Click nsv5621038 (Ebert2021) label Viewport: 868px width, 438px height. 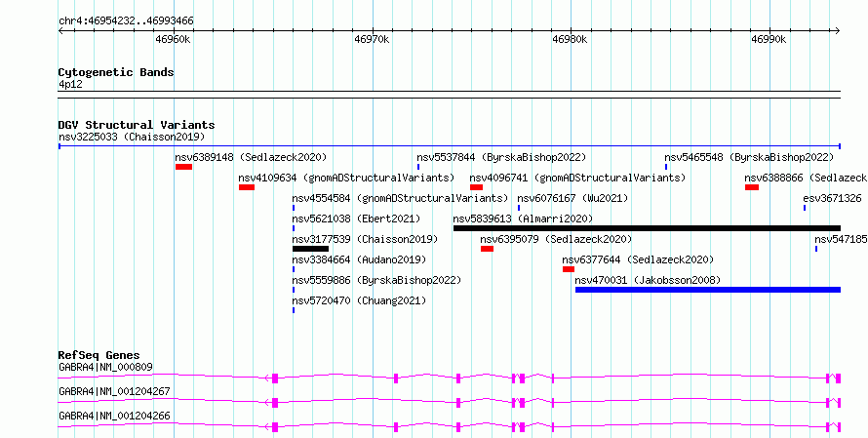[x=357, y=219]
